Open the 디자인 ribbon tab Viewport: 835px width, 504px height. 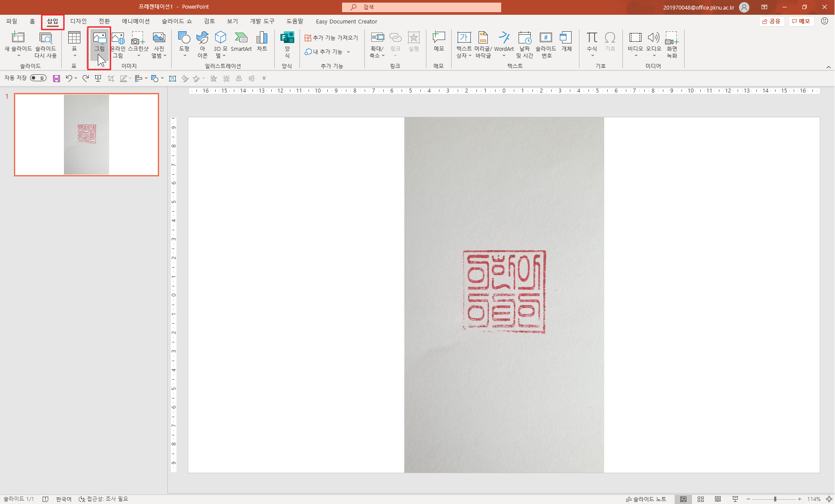[78, 21]
